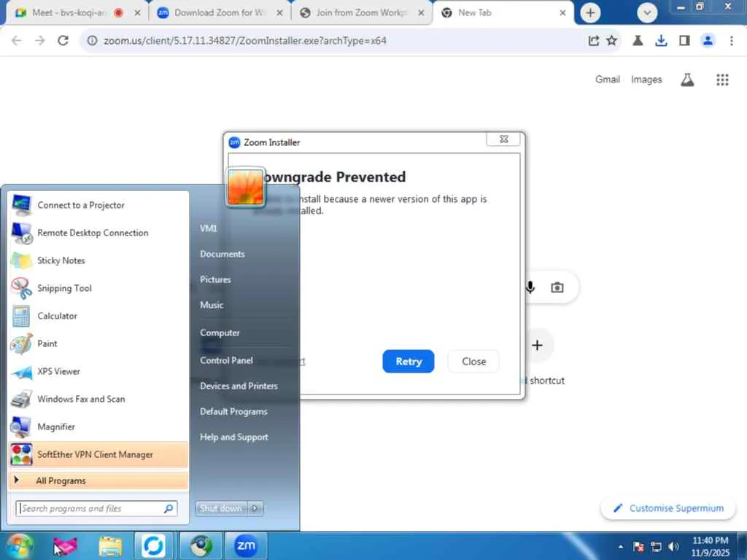Click Close in Zoom Installer dialog

[x=473, y=362]
